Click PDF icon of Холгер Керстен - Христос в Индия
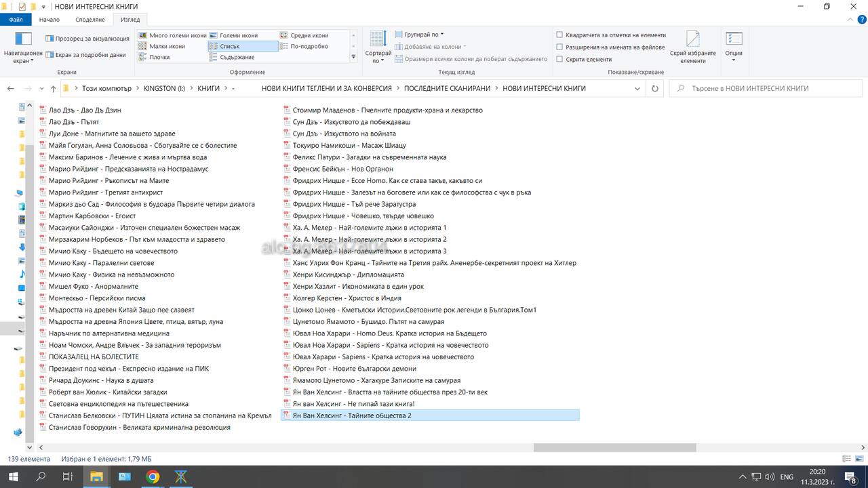The image size is (868, 488). coord(287,298)
